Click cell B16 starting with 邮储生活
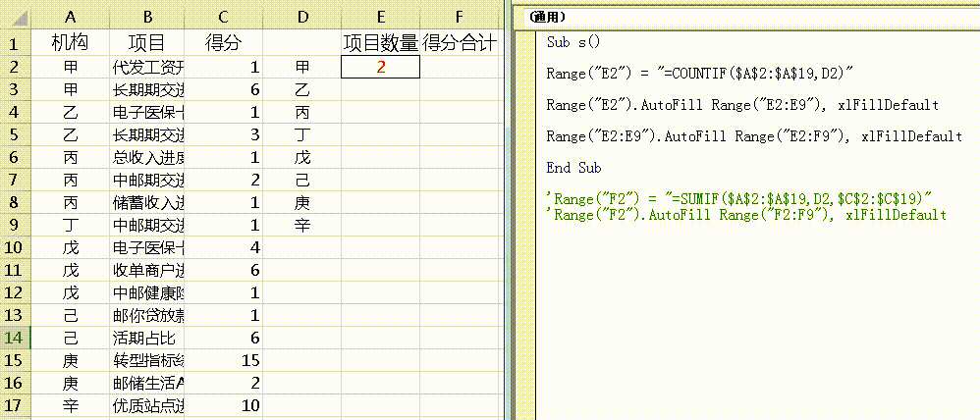980x420 pixels. coord(147,383)
